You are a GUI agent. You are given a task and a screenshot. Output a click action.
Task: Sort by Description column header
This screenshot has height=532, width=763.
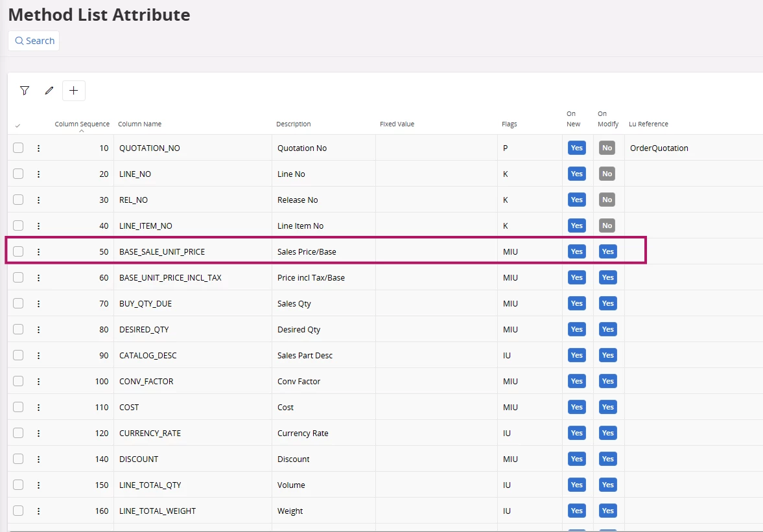point(294,124)
